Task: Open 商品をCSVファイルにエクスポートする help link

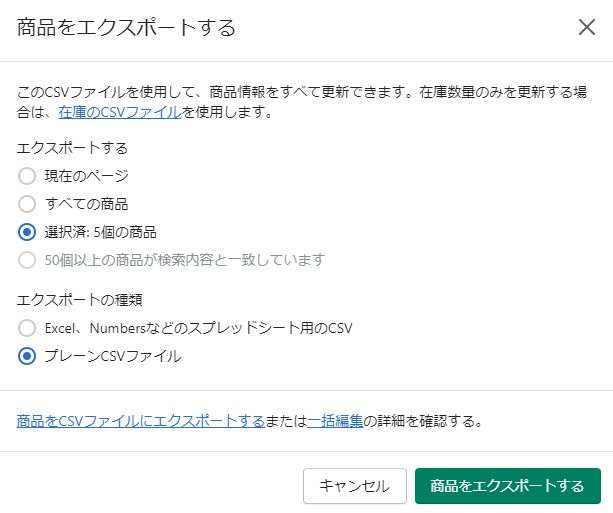Action: pyautogui.click(x=141, y=421)
